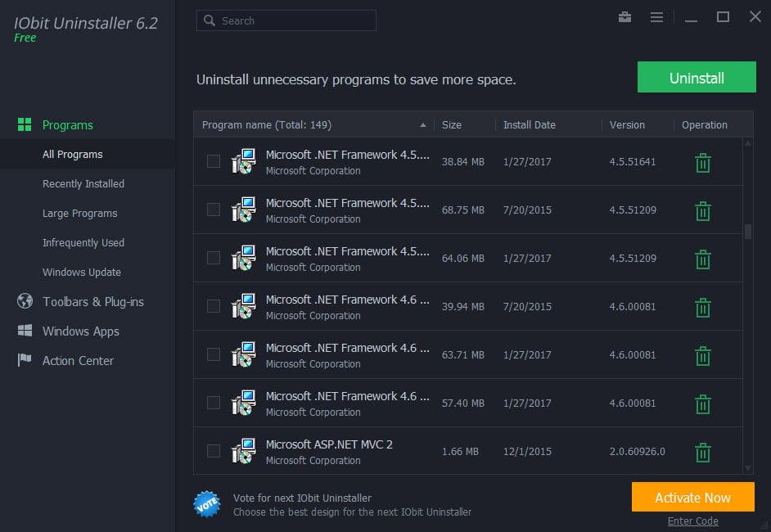Click trash icon for Microsoft ASP.NET MVC 2
Viewport: 771px width, 532px height.
click(x=702, y=453)
